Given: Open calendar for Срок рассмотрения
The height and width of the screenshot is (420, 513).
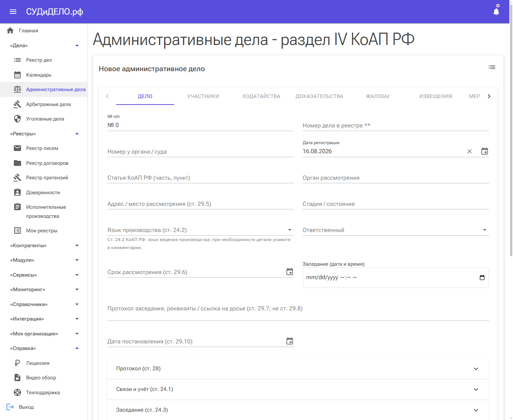Looking at the screenshot, I should point(290,272).
